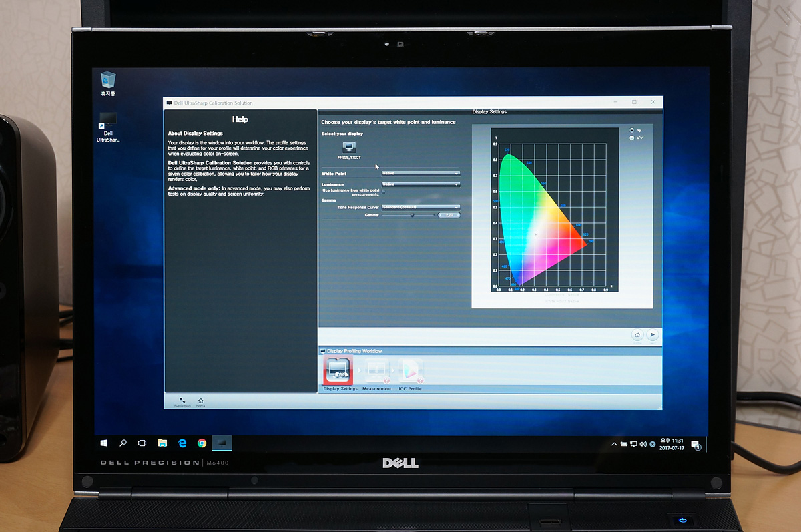
Task: Minimize the calibration window
Action: click(x=616, y=102)
